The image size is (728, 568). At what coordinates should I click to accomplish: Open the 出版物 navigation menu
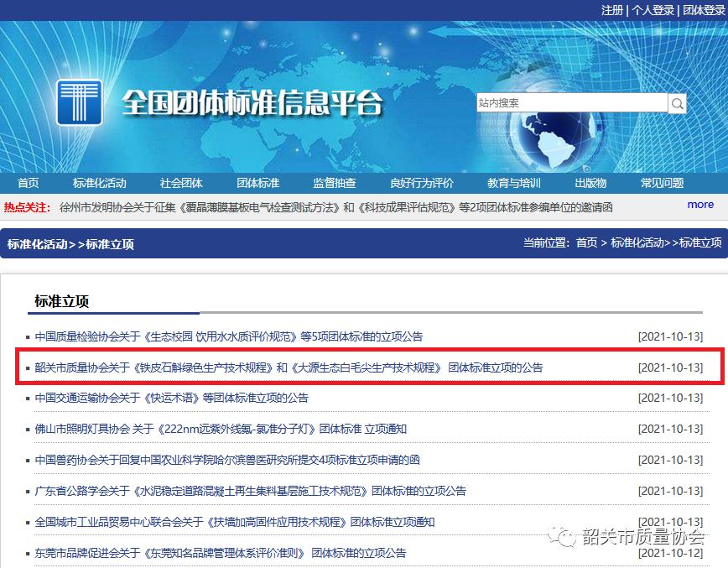pyautogui.click(x=590, y=183)
